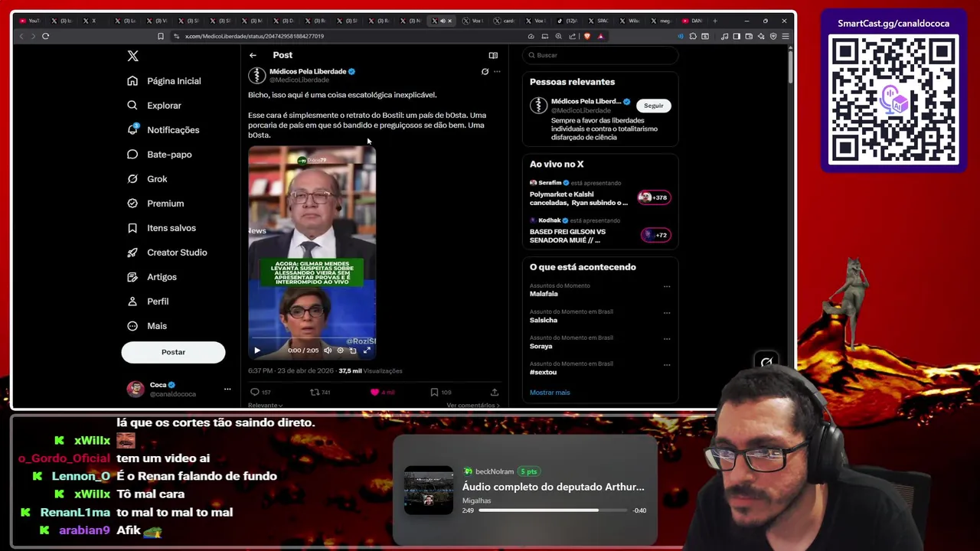980x551 pixels.
Task: Open Perfil in sidebar
Action: pos(148,301)
